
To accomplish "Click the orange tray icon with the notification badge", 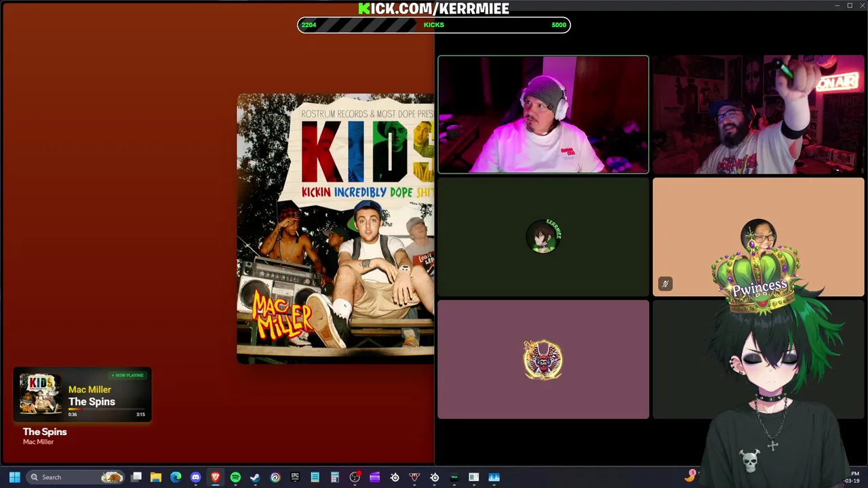I will 690,476.
